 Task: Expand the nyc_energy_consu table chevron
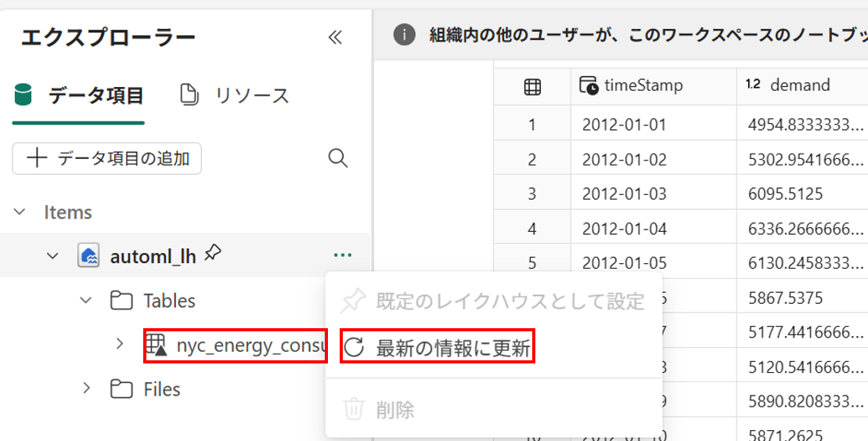tap(120, 344)
